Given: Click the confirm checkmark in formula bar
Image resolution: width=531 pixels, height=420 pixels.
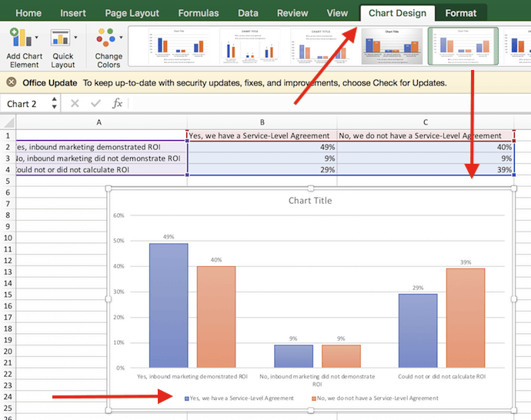Looking at the screenshot, I should click(95, 104).
